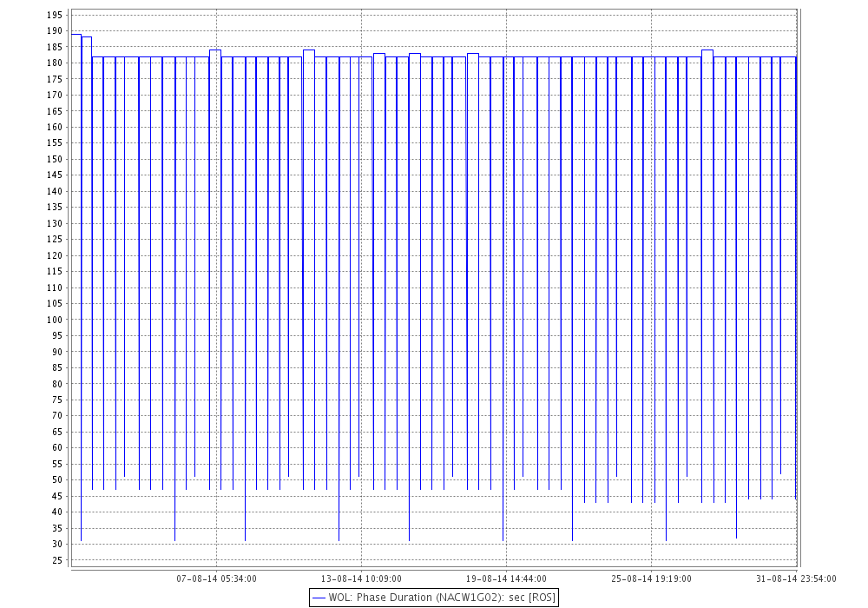
Task: Click the y-axis value 190
Action: point(54,31)
